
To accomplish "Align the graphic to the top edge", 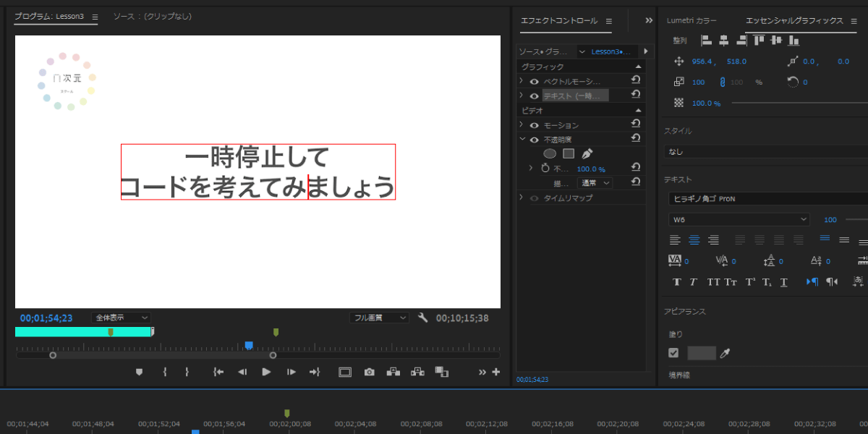I will (760, 41).
